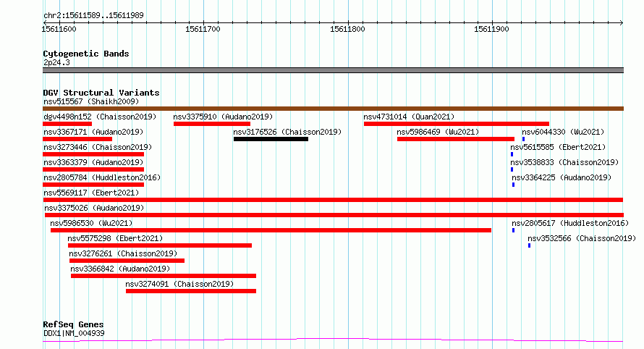Click nsv3532566 (Chaisson2019) label
Image resolution: width=644 pixels, height=349 pixels.
coord(582,238)
